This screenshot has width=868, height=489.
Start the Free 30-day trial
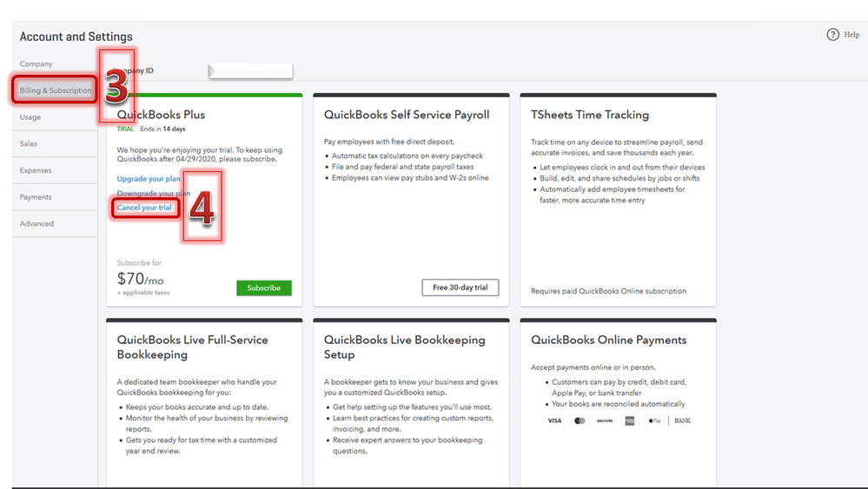click(x=460, y=287)
